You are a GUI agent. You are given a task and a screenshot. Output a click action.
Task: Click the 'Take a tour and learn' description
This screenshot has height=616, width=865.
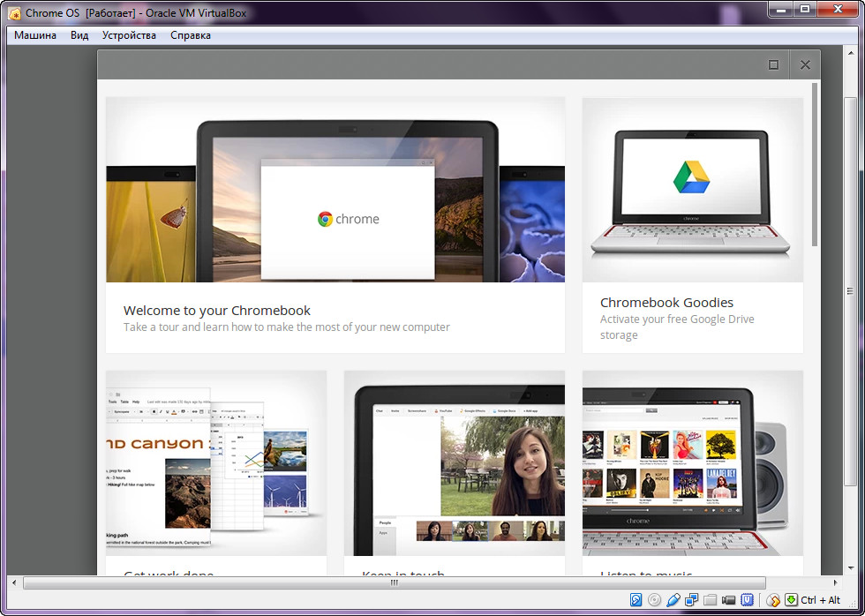(286, 327)
